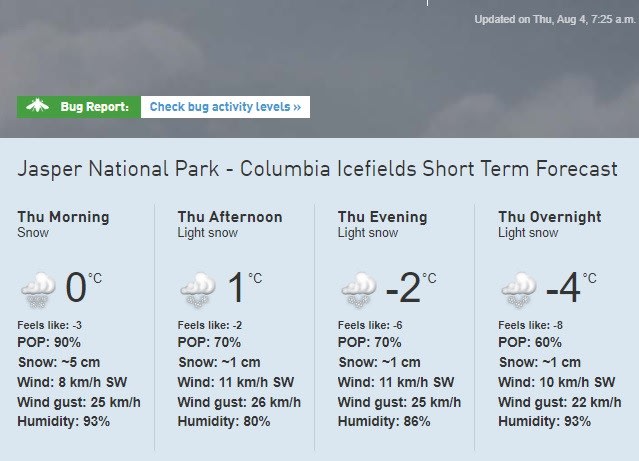The height and width of the screenshot is (461, 639).
Task: Click Thu Morning snow cloud icon
Action: pyautogui.click(x=38, y=289)
